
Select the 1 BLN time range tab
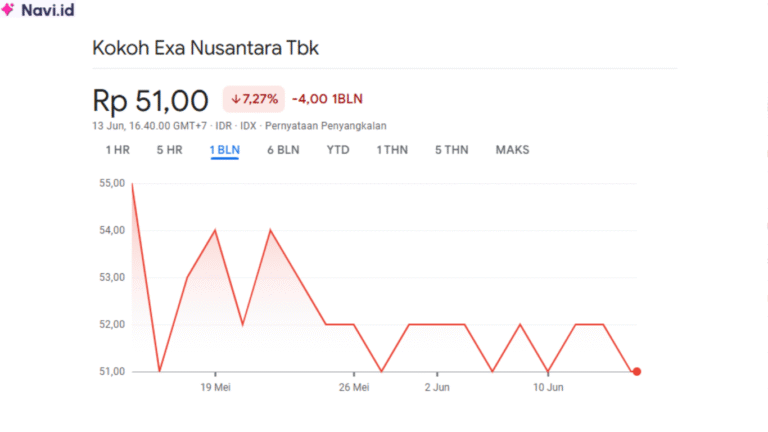tap(225, 150)
